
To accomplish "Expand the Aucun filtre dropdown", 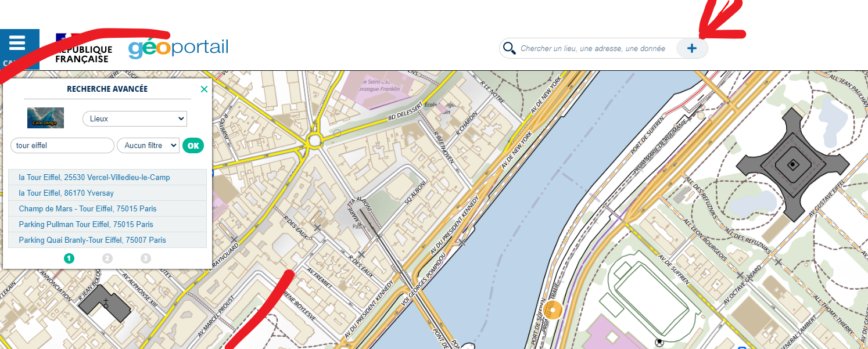I will (148, 146).
